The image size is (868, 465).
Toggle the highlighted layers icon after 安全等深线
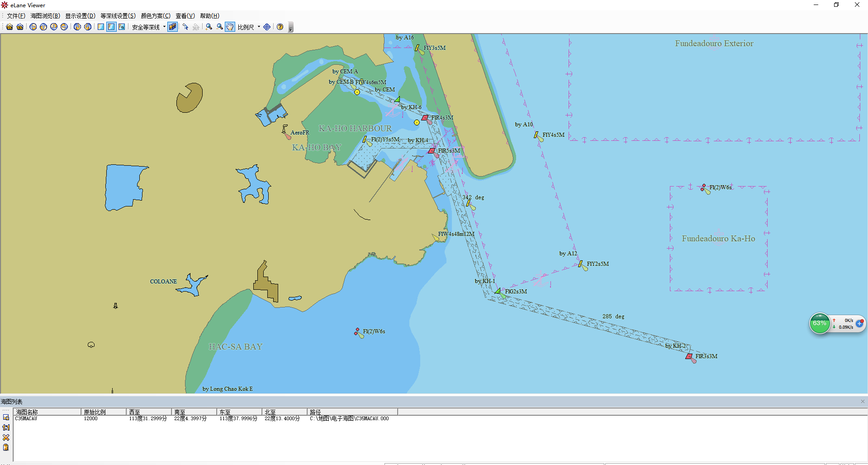pos(172,27)
